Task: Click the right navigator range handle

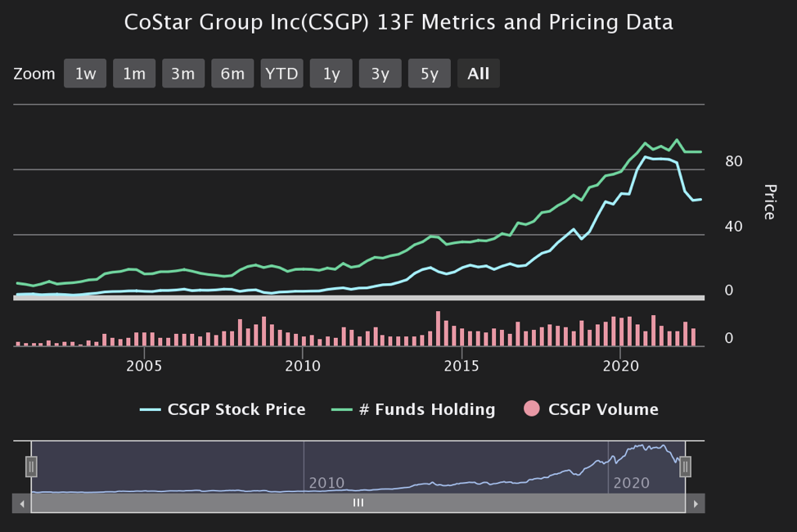Action: [686, 467]
